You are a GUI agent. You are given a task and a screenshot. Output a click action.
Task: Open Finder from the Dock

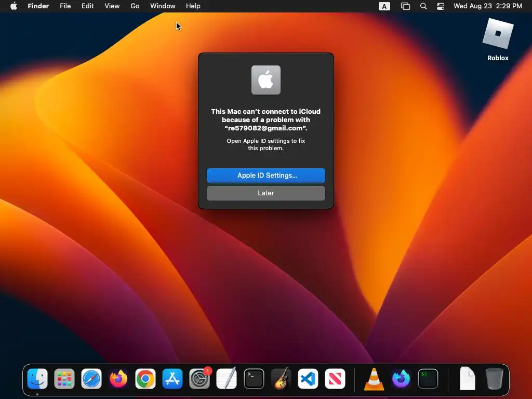coord(37,379)
